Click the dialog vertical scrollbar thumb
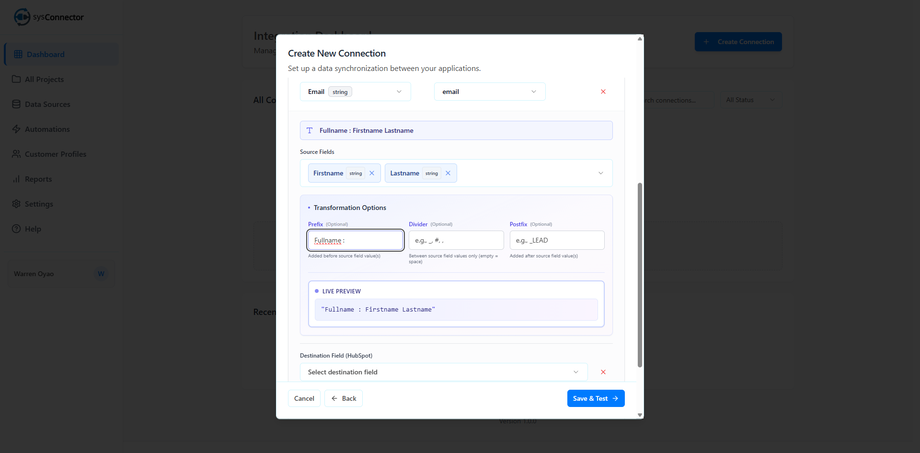 pos(640,275)
